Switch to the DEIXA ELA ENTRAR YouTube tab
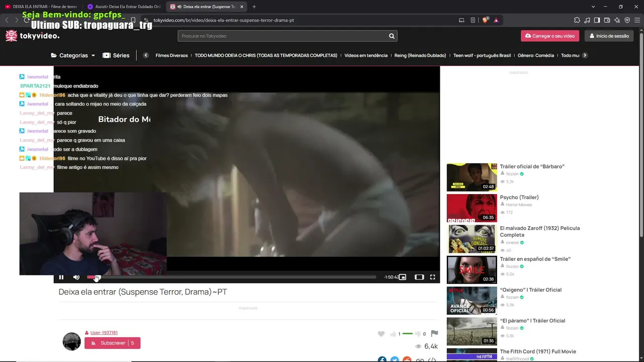The width and height of the screenshot is (644, 362). point(41,7)
